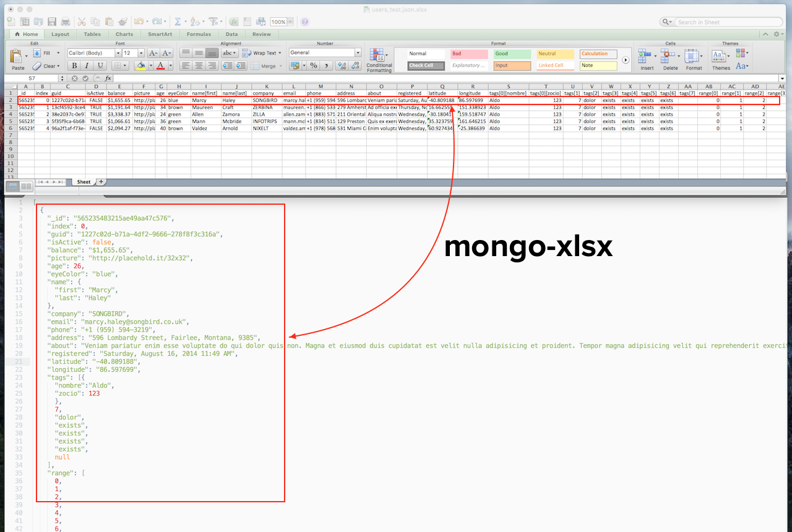The image size is (792, 532).
Task: Switch to the Tables tab
Action: (x=92, y=34)
